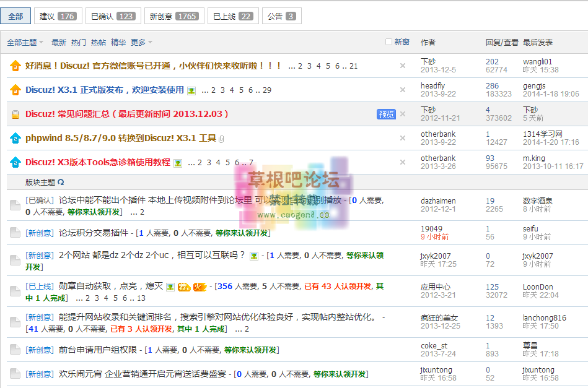Click the lock icon on 常见问题汇总 thread
This screenshot has width=588, height=388.
tap(15, 114)
